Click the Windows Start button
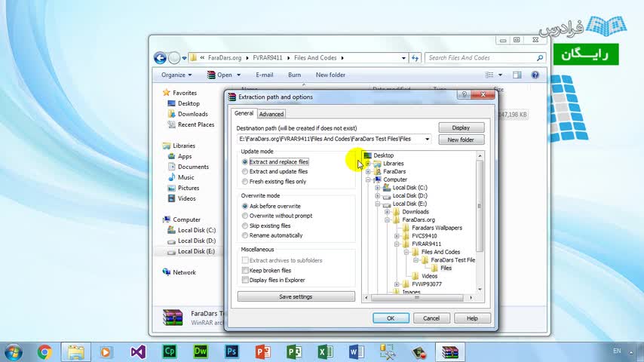This screenshot has width=644, height=362. pyautogui.click(x=14, y=352)
